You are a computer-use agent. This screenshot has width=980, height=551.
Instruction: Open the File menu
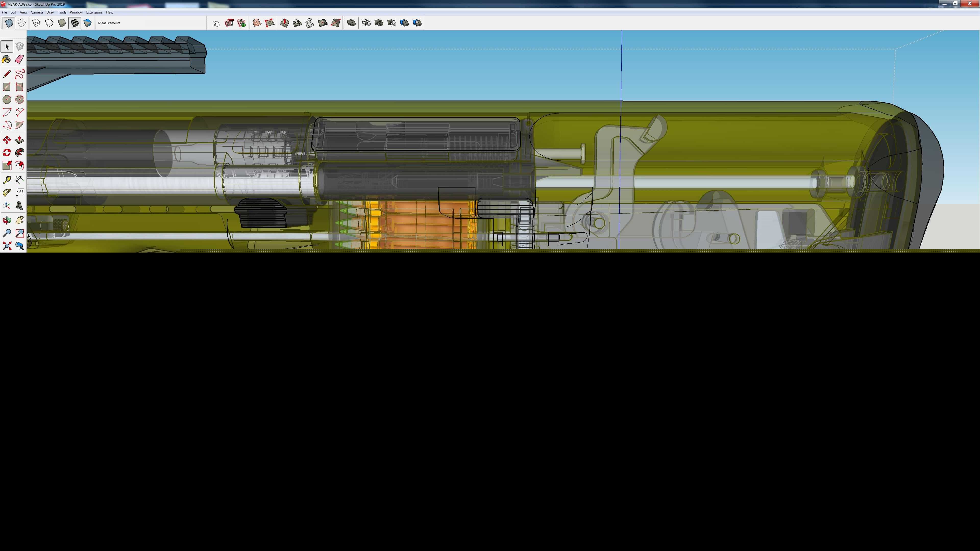(x=4, y=12)
